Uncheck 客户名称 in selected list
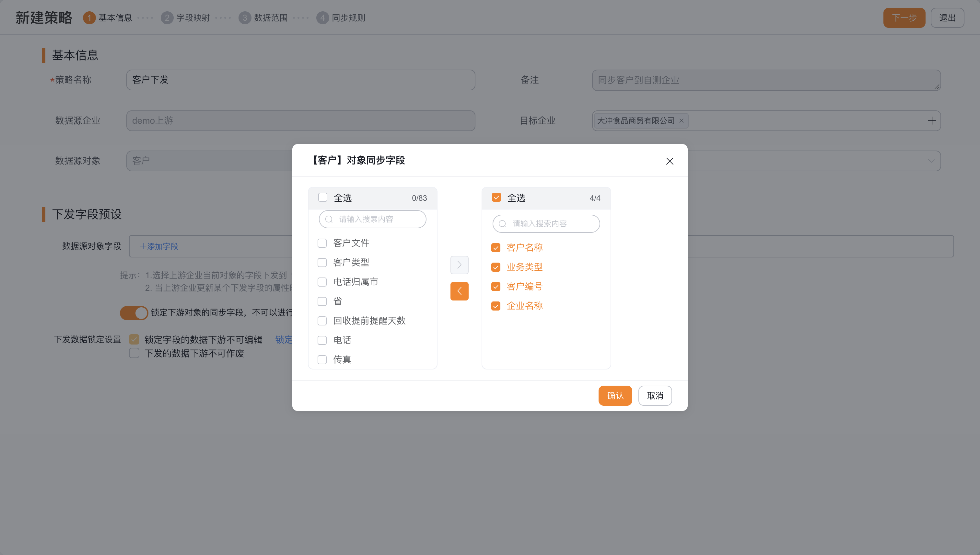The image size is (980, 555). [x=496, y=248]
